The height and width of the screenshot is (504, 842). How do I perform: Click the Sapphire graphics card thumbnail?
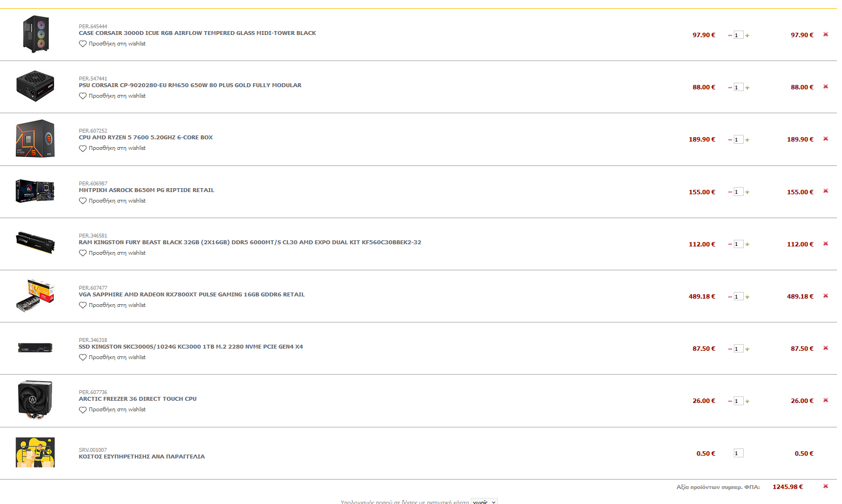35,295
